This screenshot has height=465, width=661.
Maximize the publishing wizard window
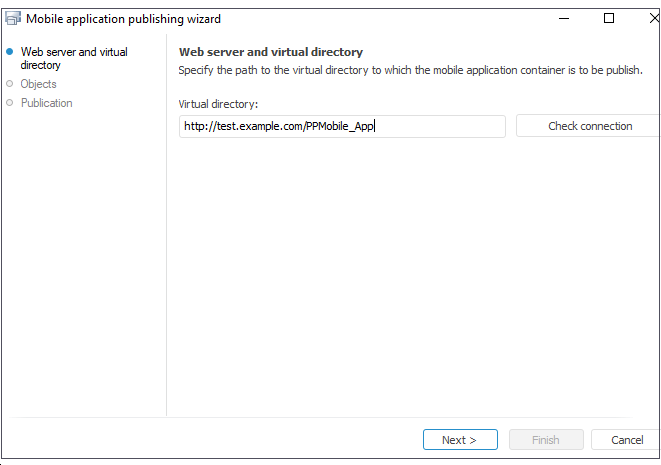(609, 18)
